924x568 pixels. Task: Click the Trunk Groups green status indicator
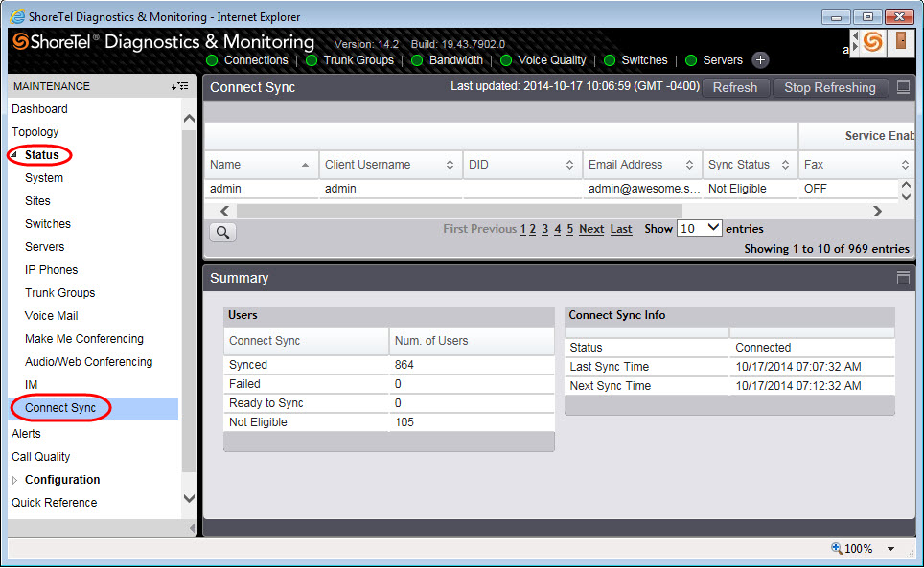point(312,60)
